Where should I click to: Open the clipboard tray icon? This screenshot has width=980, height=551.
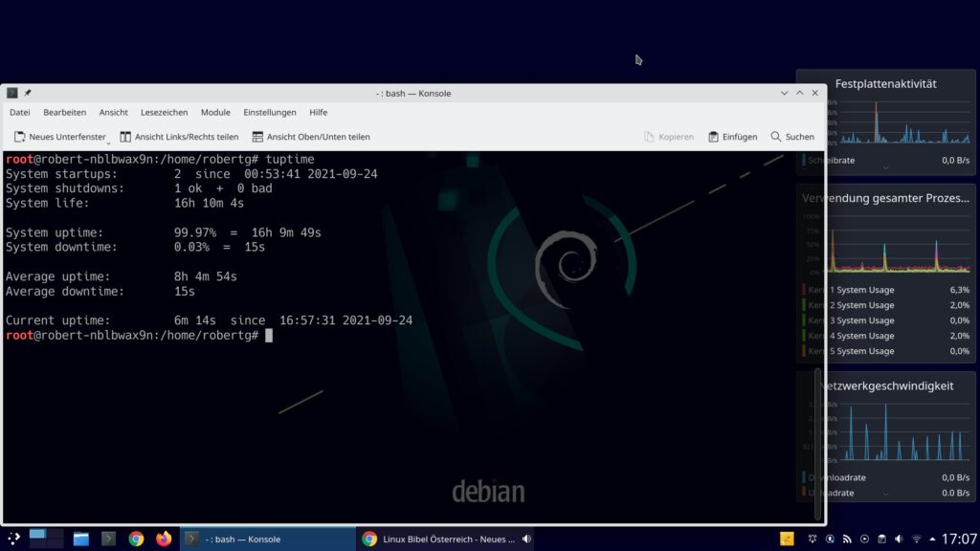tap(881, 539)
